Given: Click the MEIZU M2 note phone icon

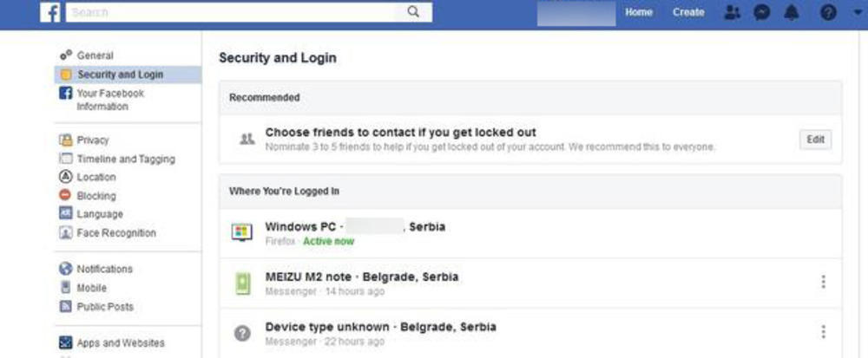Looking at the screenshot, I should 242,283.
